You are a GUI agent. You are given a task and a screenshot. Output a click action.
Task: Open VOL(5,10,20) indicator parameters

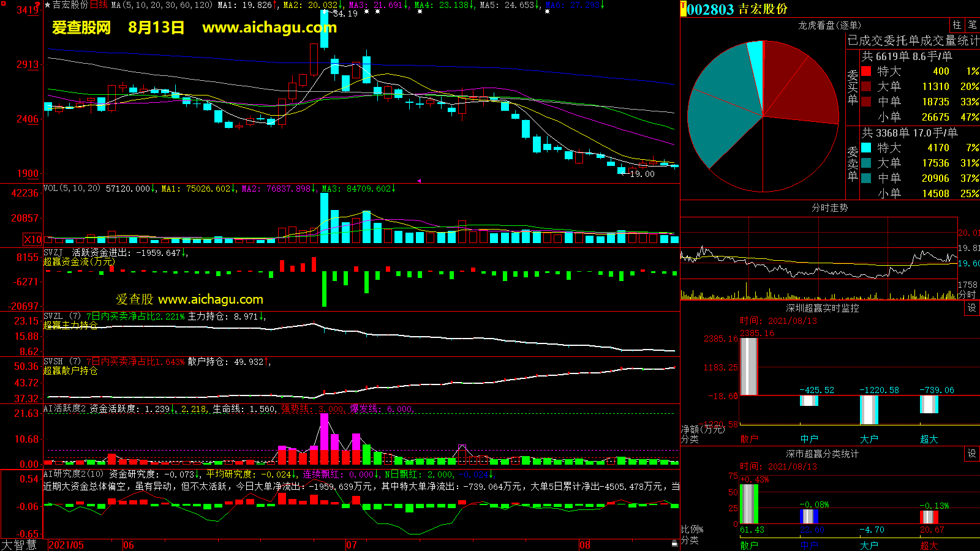point(72,189)
